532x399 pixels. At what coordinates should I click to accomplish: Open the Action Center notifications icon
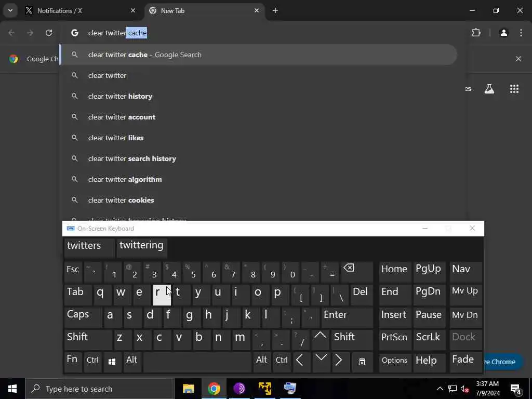[x=516, y=389]
